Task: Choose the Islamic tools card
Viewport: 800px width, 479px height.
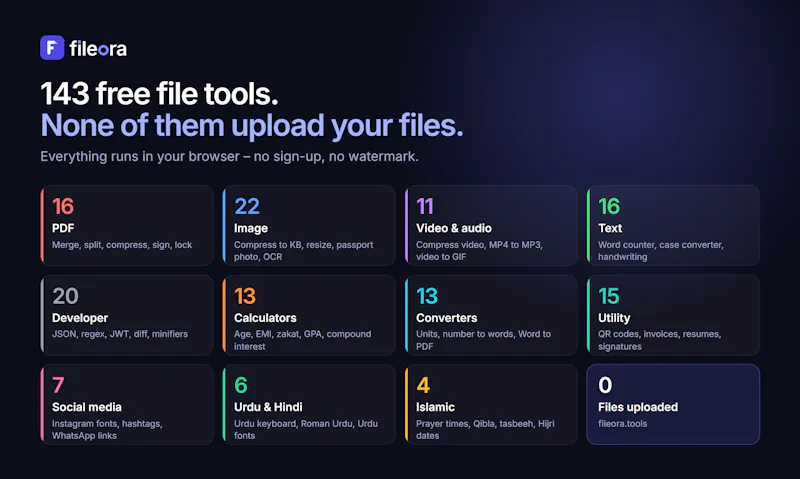Action: point(491,405)
